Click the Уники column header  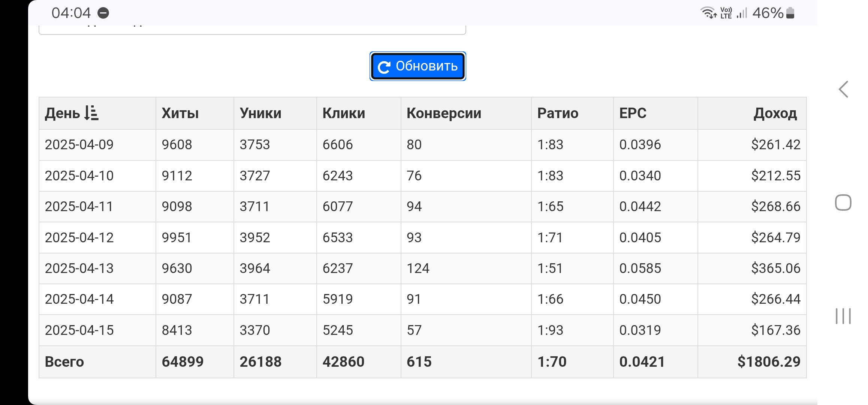(260, 113)
